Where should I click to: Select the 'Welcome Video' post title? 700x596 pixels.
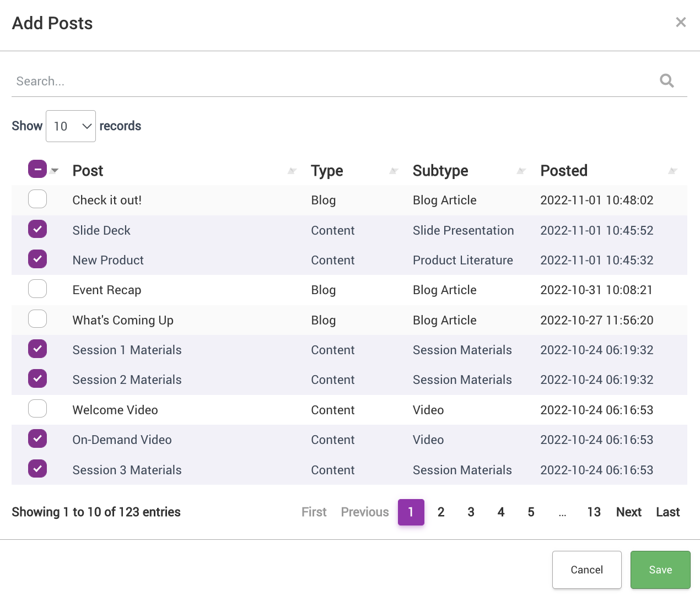click(115, 410)
